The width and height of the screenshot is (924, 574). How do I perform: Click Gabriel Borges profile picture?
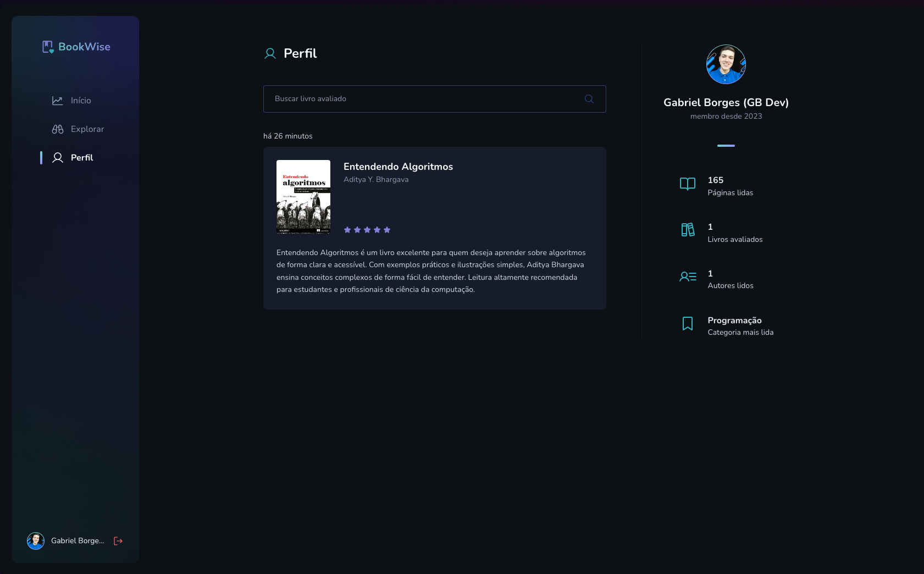coord(726,64)
